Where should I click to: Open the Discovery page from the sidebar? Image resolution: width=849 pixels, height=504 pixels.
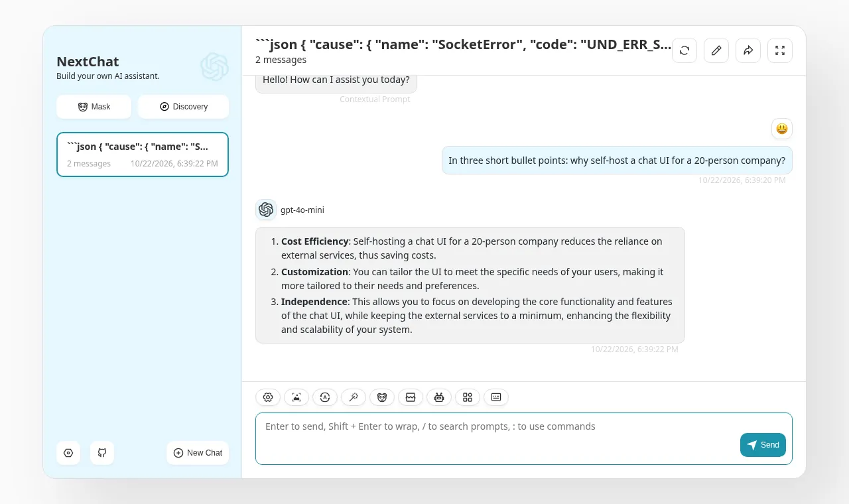point(183,107)
